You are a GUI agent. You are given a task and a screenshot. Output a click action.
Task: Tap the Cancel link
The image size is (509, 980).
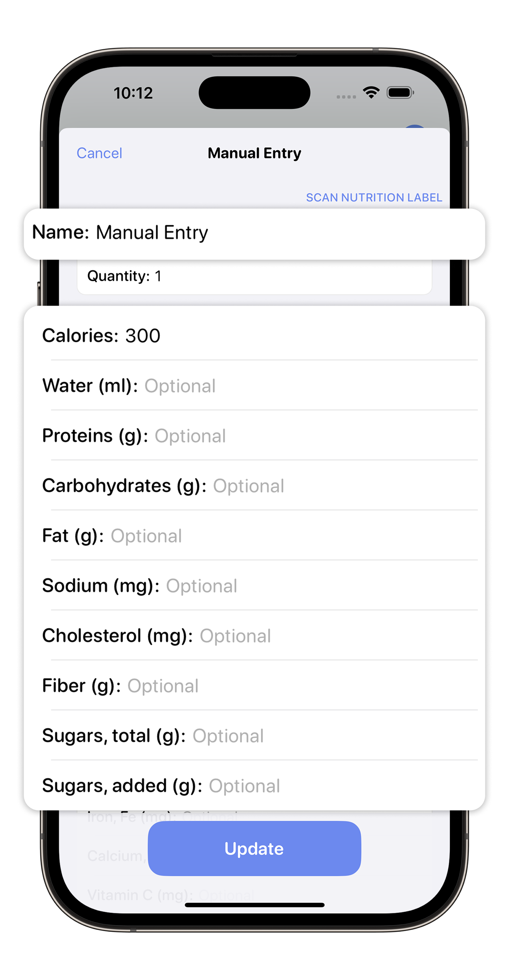tap(99, 153)
